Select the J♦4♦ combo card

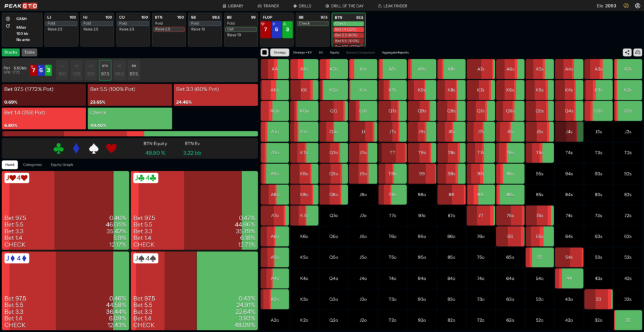pos(65,291)
